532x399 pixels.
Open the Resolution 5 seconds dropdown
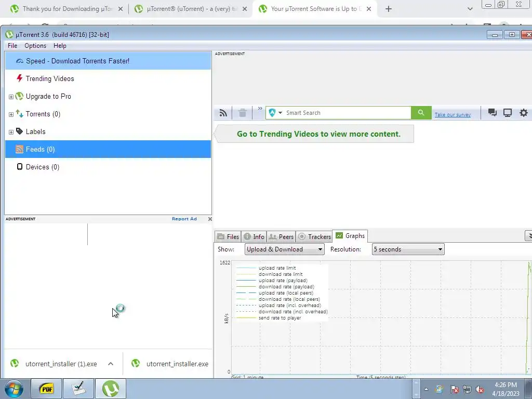point(408,249)
